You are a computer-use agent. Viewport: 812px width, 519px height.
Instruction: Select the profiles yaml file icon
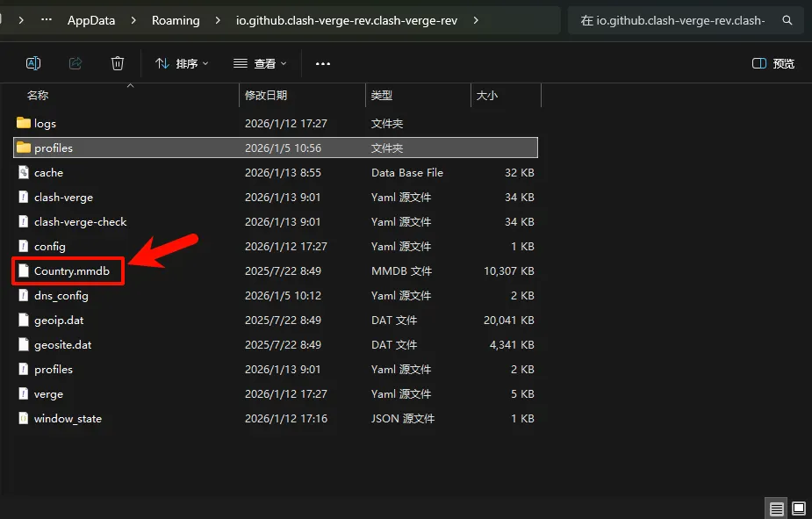click(x=24, y=369)
